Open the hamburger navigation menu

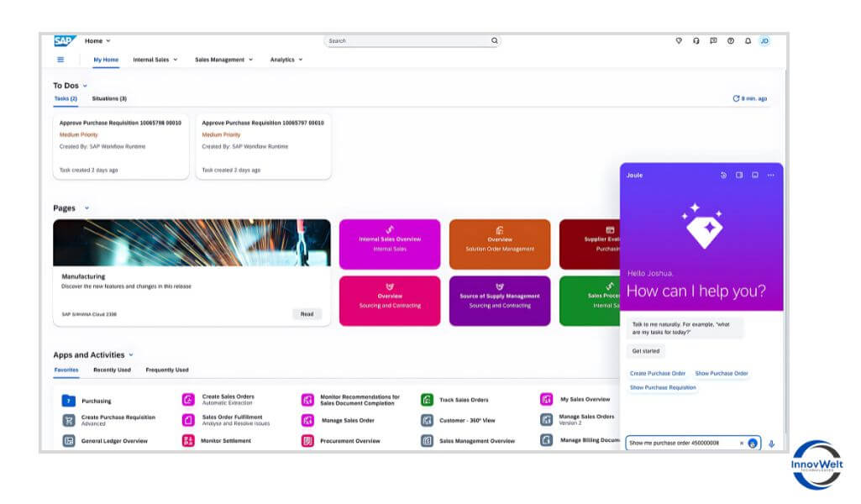(x=60, y=60)
